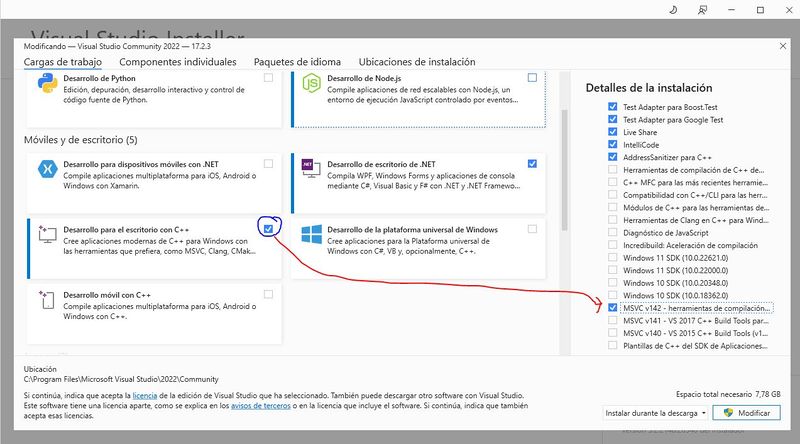Click the Desarrollo de Python card title
Image resolution: width=800 pixels, height=444 pixels.
tap(99, 78)
